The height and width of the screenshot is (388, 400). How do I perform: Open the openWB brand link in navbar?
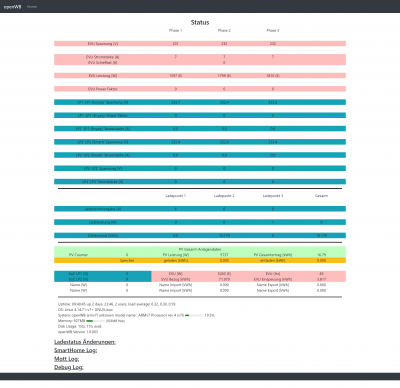[12, 7]
